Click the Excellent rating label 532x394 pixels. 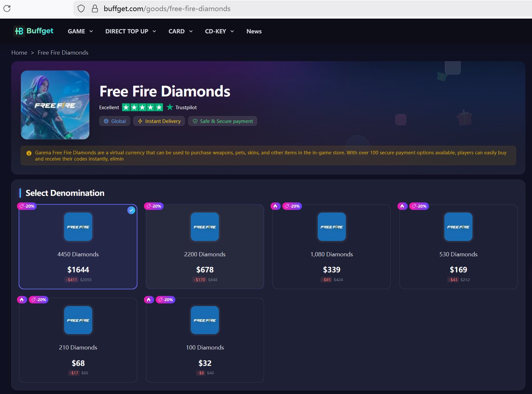click(109, 107)
